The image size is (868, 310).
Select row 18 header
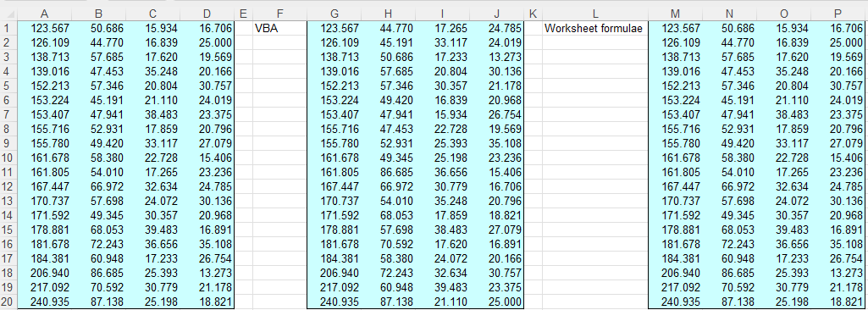pos(8,273)
